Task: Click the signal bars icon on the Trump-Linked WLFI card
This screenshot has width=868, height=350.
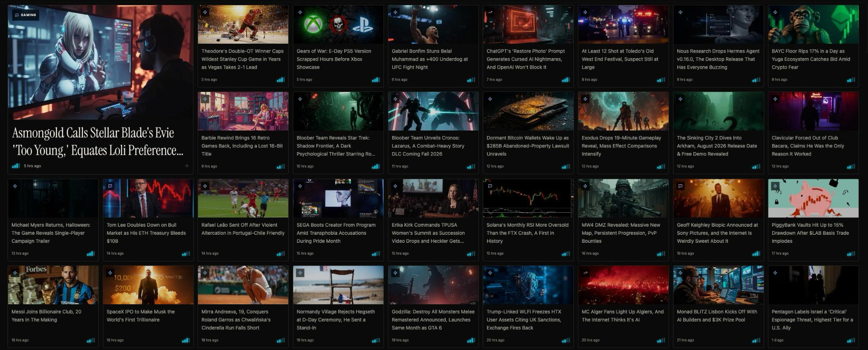Action: (566, 340)
